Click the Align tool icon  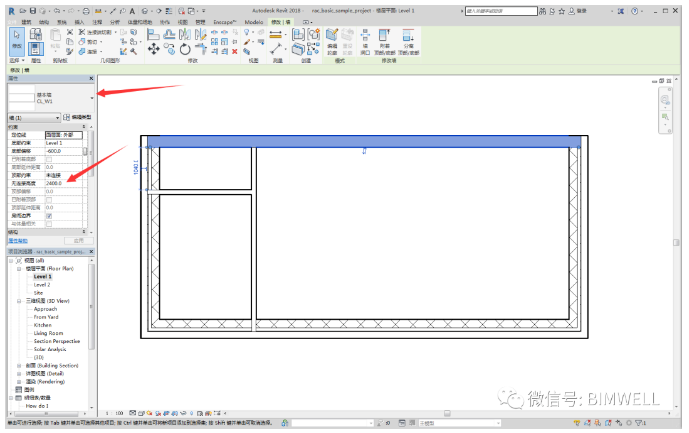pyautogui.click(x=155, y=33)
